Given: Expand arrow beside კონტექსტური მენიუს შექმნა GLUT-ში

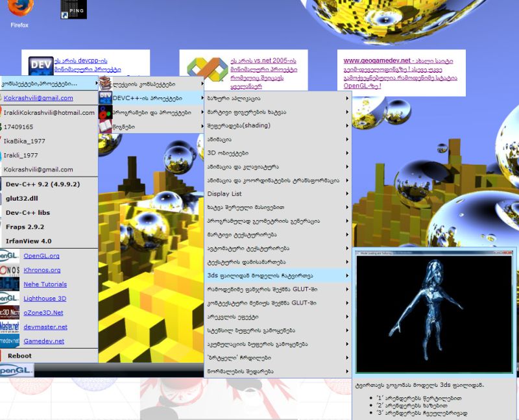Looking at the screenshot, I should pos(347,303).
